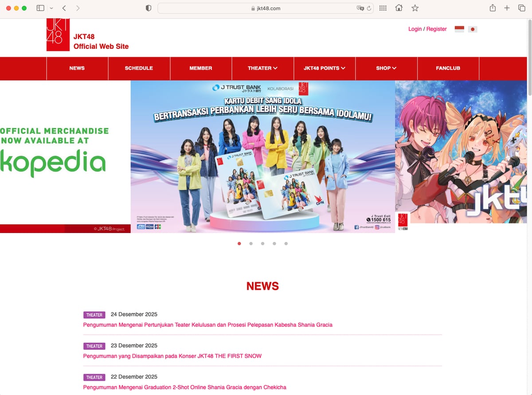
Task: Expand the JKT48 POINTS menu
Action: pos(324,68)
